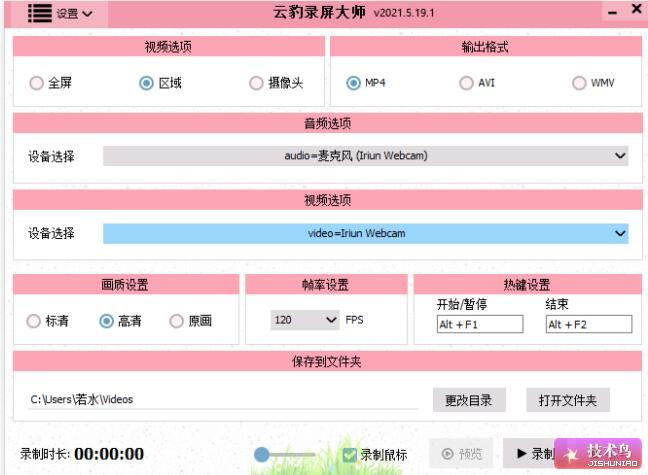Click the 帧率设置 section header
The width and height of the screenshot is (648, 475).
[x=326, y=284]
